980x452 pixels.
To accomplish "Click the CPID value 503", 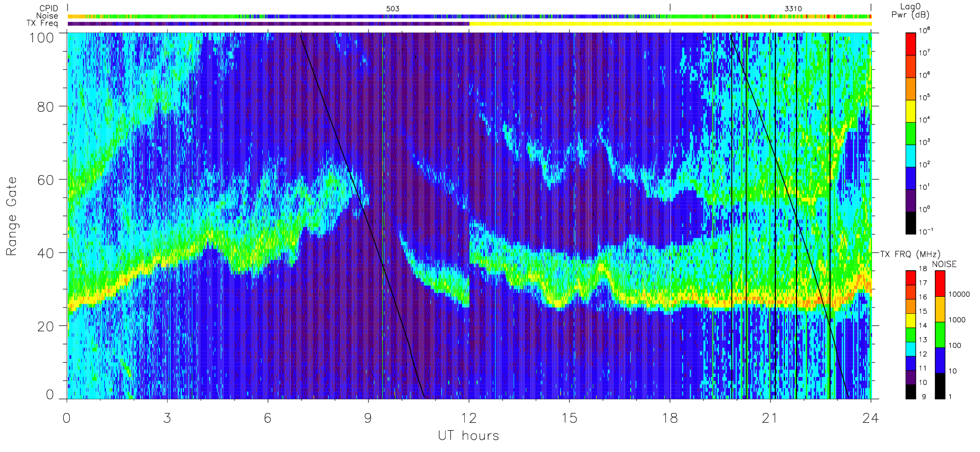I will coord(392,9).
